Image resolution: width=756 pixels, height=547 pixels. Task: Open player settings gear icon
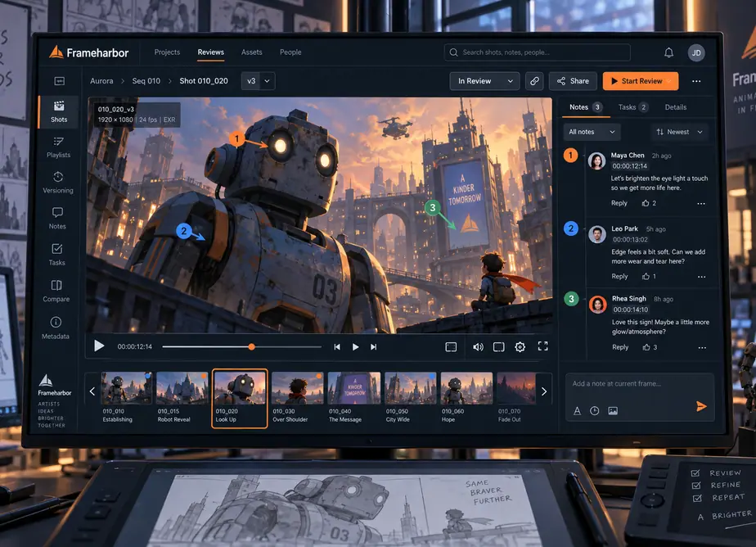(x=520, y=347)
